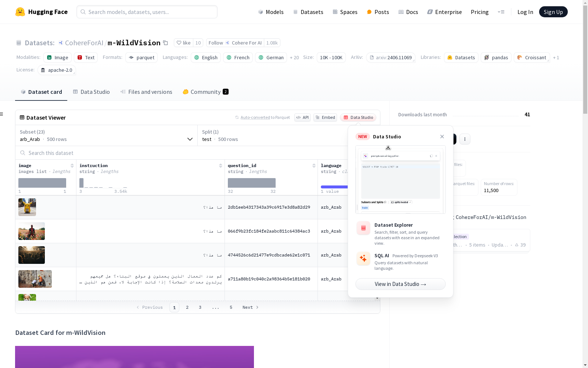Filter by French language tag

(x=238, y=57)
